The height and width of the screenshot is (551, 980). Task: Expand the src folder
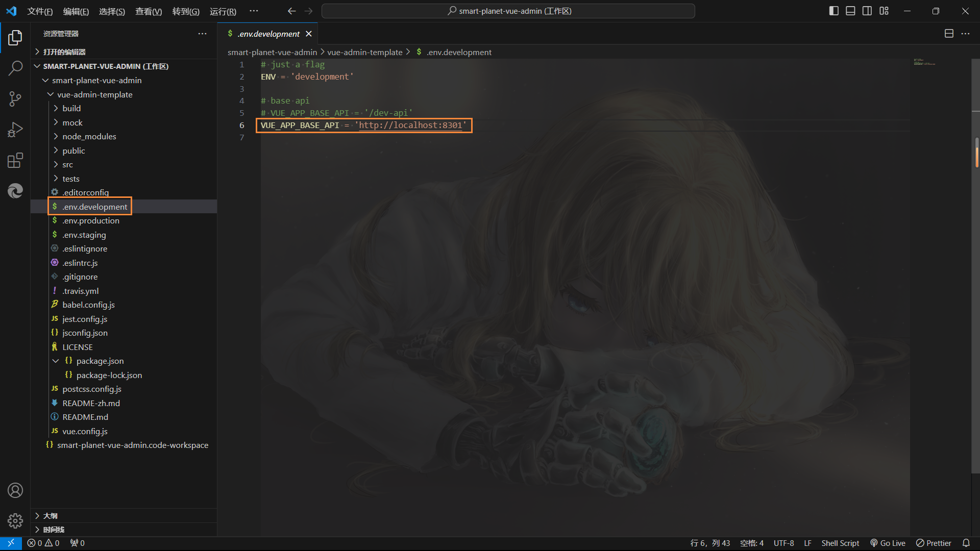67,164
